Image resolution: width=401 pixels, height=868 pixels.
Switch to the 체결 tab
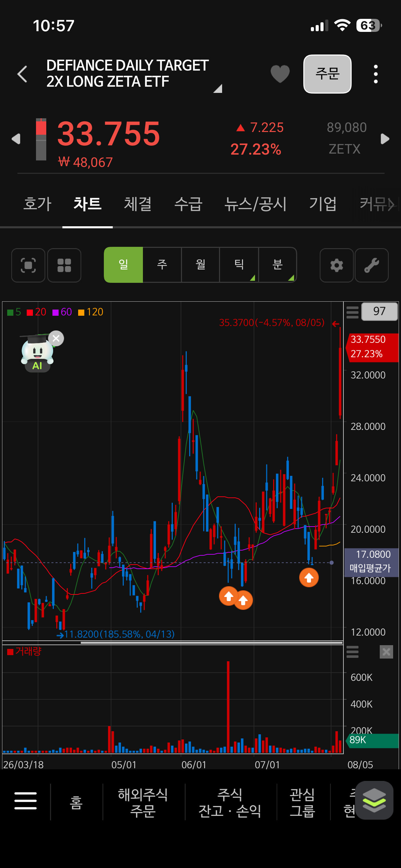pyautogui.click(x=138, y=204)
